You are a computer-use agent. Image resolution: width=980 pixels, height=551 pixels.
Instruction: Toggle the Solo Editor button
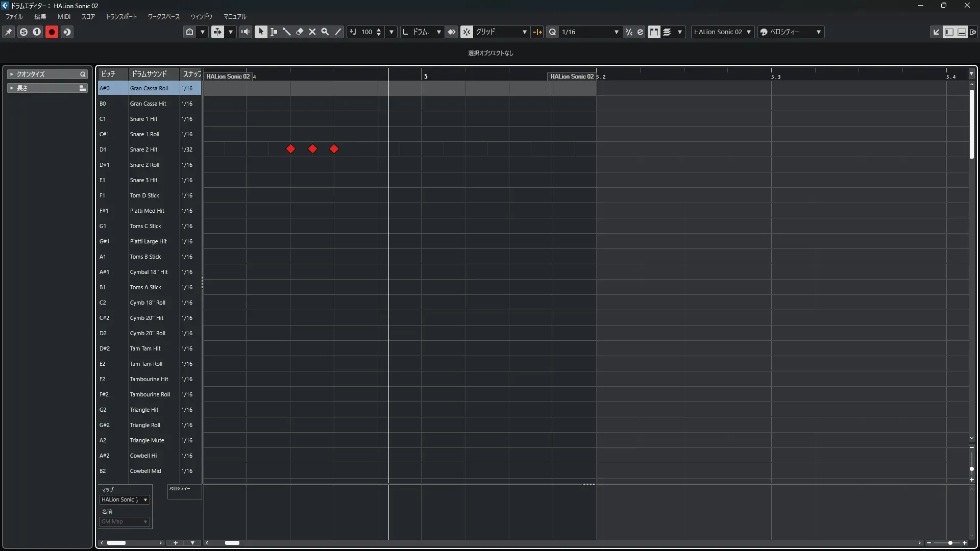point(23,32)
